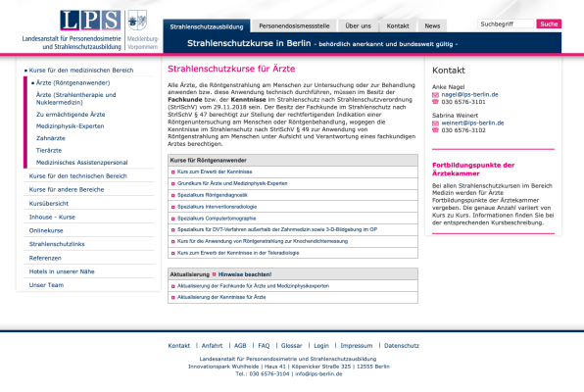Switch to Über uns tab
584x392 pixels.
358,26
